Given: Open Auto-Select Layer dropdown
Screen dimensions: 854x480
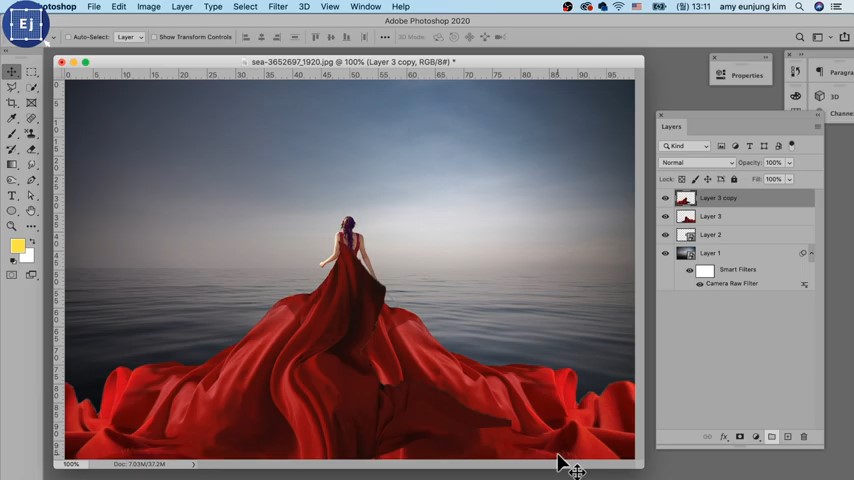Looking at the screenshot, I should pos(130,37).
